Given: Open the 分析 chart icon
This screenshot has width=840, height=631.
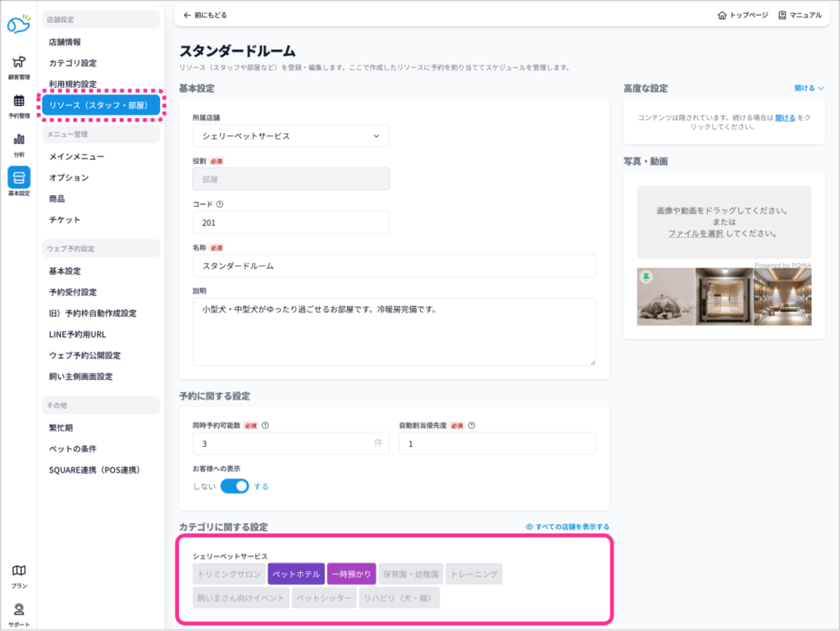Looking at the screenshot, I should pos(18,140).
